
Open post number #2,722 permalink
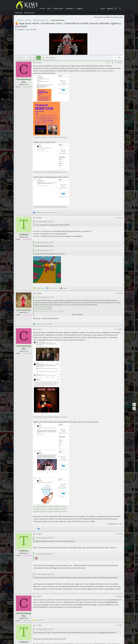[120, 218]
